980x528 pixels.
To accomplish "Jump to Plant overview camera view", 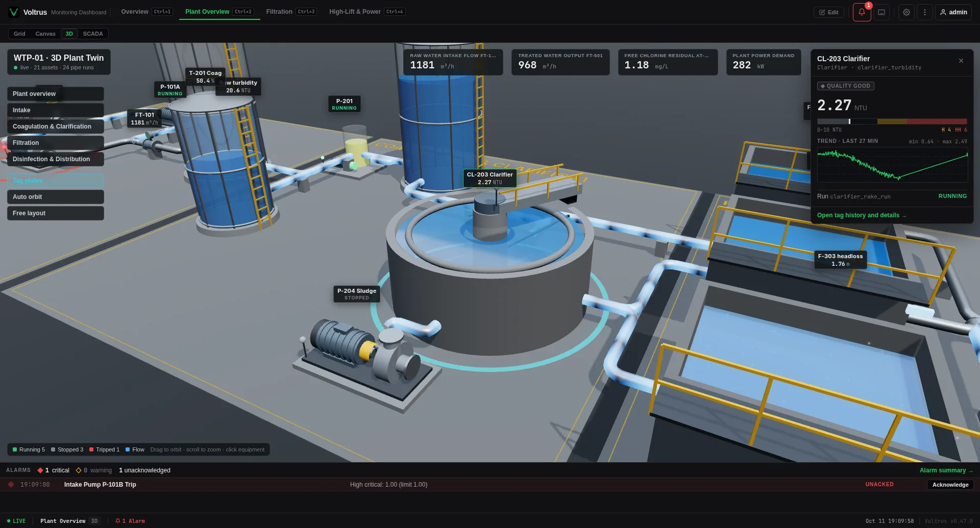I will coord(56,94).
